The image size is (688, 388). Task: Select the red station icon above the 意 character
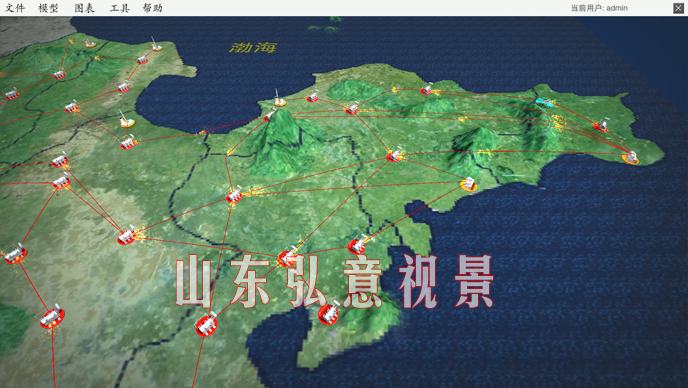click(358, 245)
